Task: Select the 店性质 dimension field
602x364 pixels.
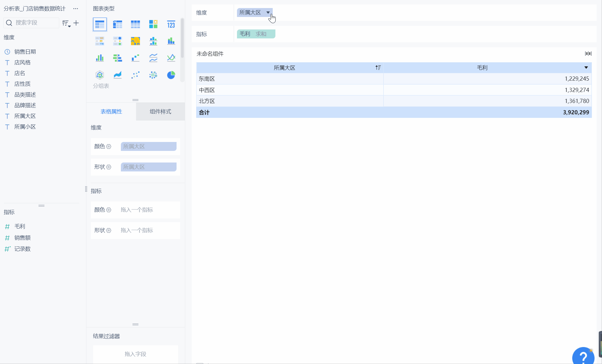Action: coord(22,84)
